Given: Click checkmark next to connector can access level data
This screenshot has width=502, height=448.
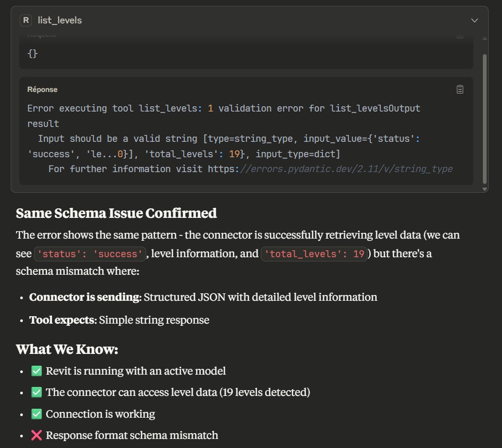Looking at the screenshot, I should pyautogui.click(x=37, y=392).
